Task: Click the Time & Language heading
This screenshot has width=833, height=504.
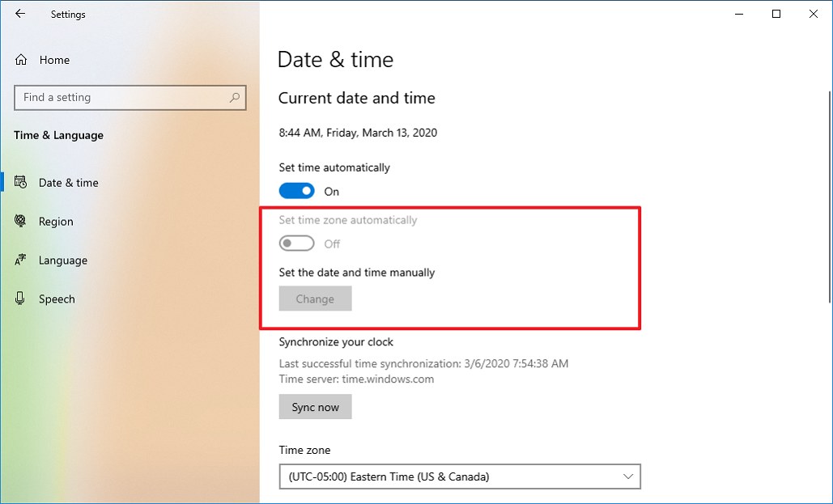Action: (x=58, y=135)
